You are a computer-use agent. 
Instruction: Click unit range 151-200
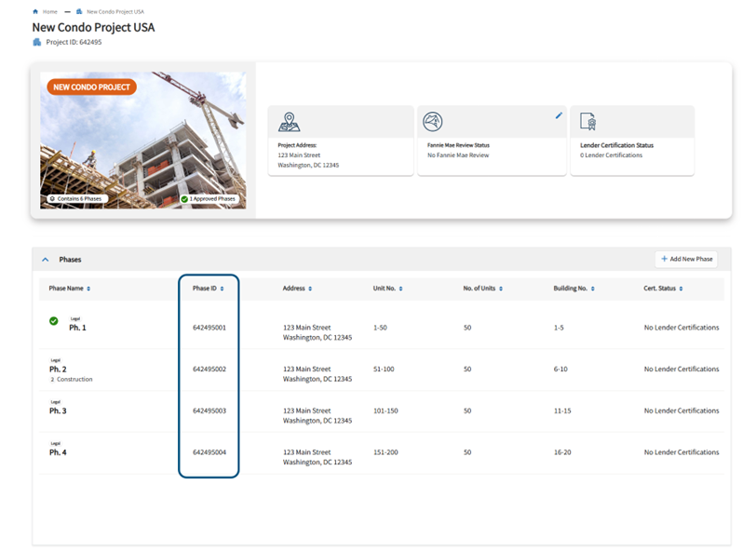385,452
